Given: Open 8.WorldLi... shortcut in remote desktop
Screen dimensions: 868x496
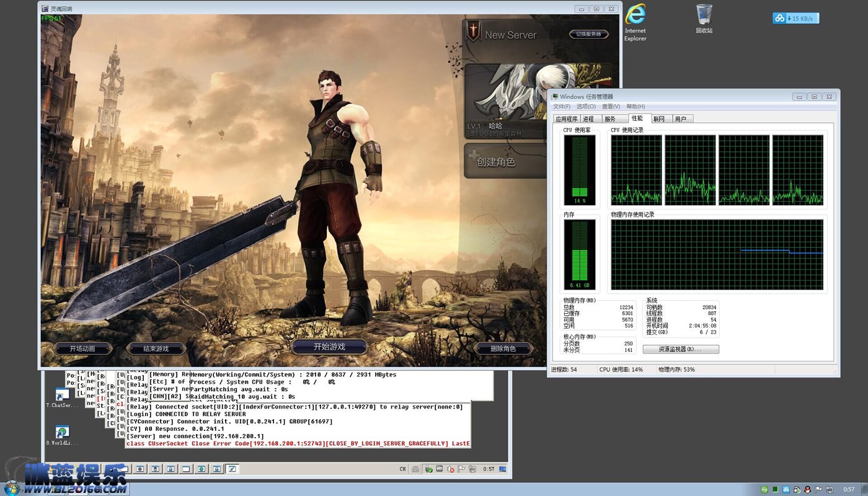Looking at the screenshot, I should tap(62, 435).
